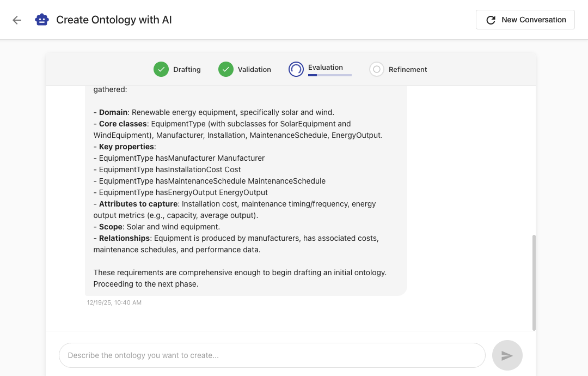
Task: Select the Drafting step label
Action: point(187,69)
